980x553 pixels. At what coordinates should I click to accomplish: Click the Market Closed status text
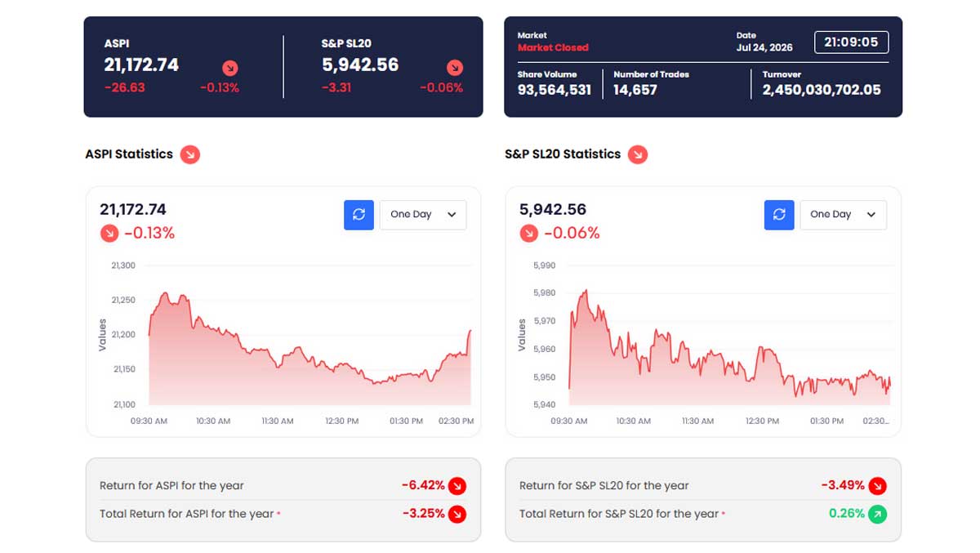click(553, 47)
